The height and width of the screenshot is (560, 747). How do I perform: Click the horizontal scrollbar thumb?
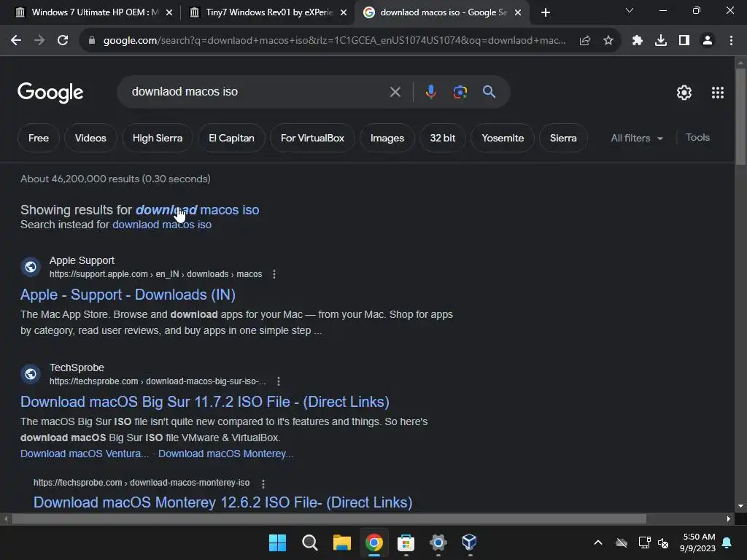click(x=329, y=519)
